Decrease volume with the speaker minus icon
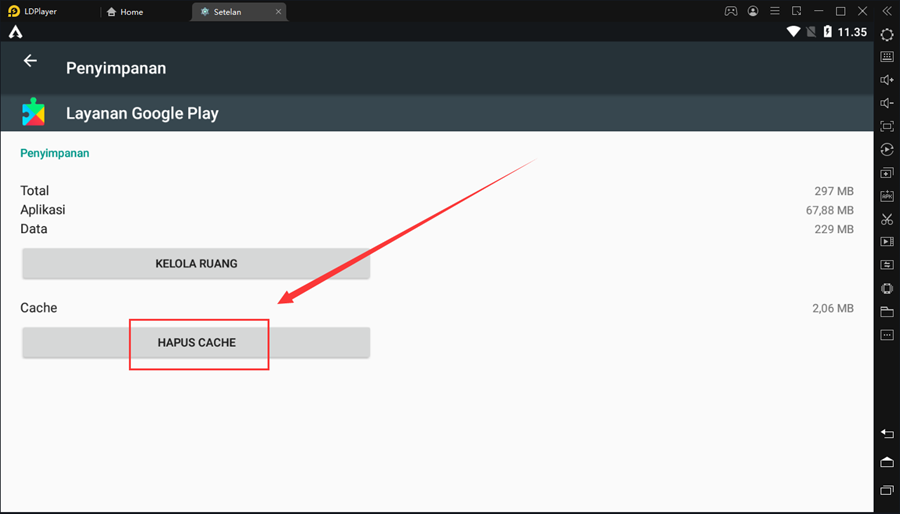The width and height of the screenshot is (900, 514). pos(887,103)
